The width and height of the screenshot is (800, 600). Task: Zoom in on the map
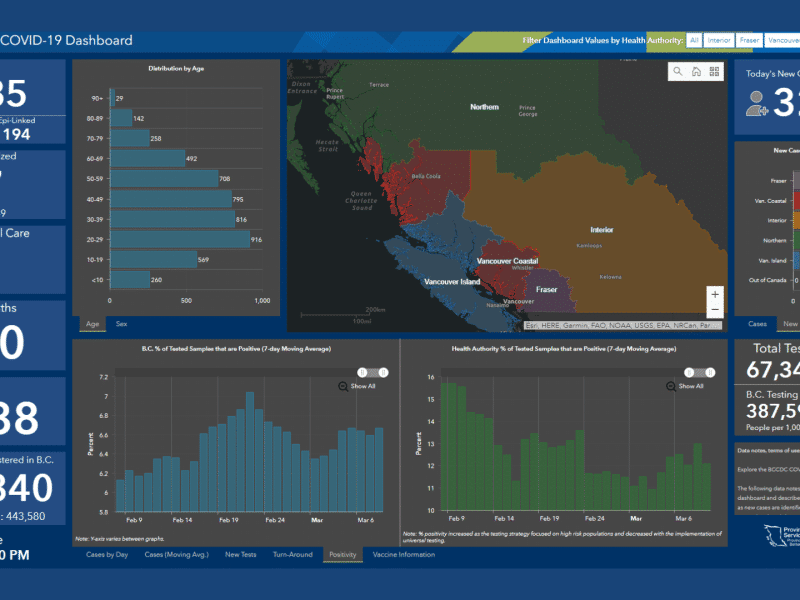(x=714, y=295)
